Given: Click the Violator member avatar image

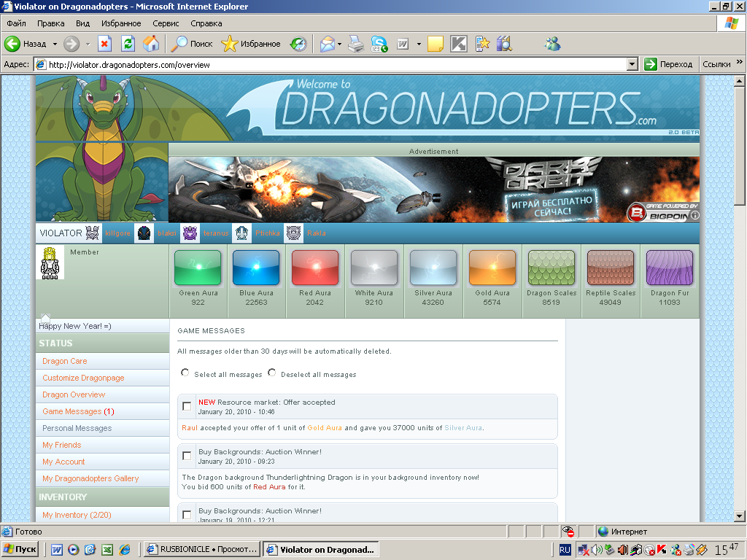Looking at the screenshot, I should (50, 262).
